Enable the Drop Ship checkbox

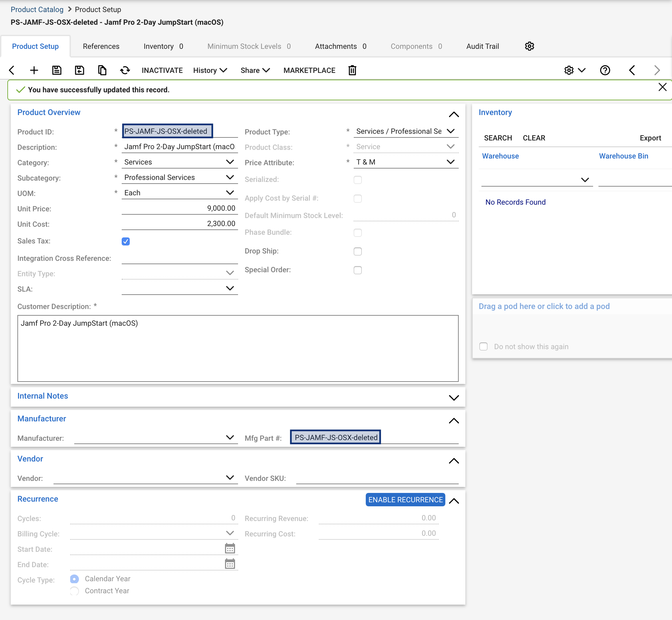[358, 251]
